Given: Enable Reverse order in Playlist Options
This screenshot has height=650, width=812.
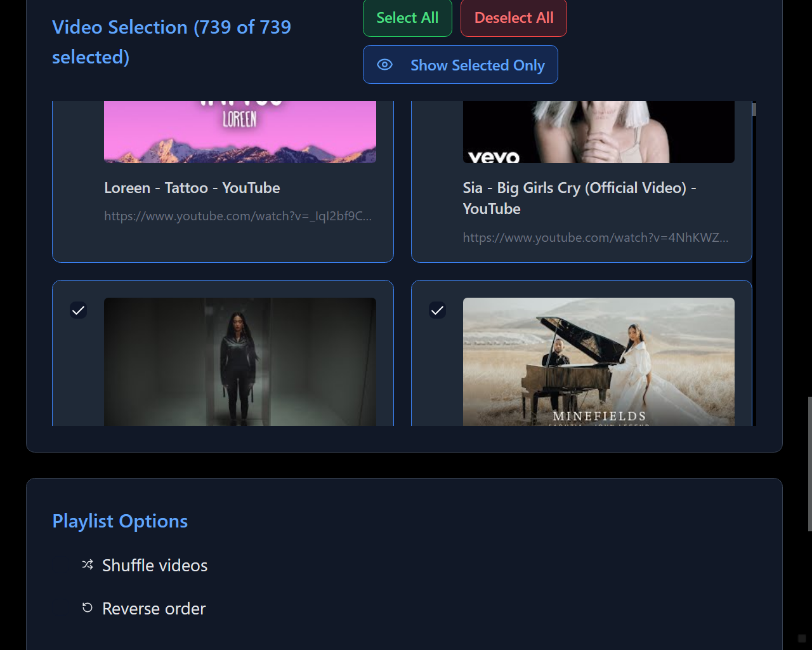Looking at the screenshot, I should pyautogui.click(x=154, y=608).
